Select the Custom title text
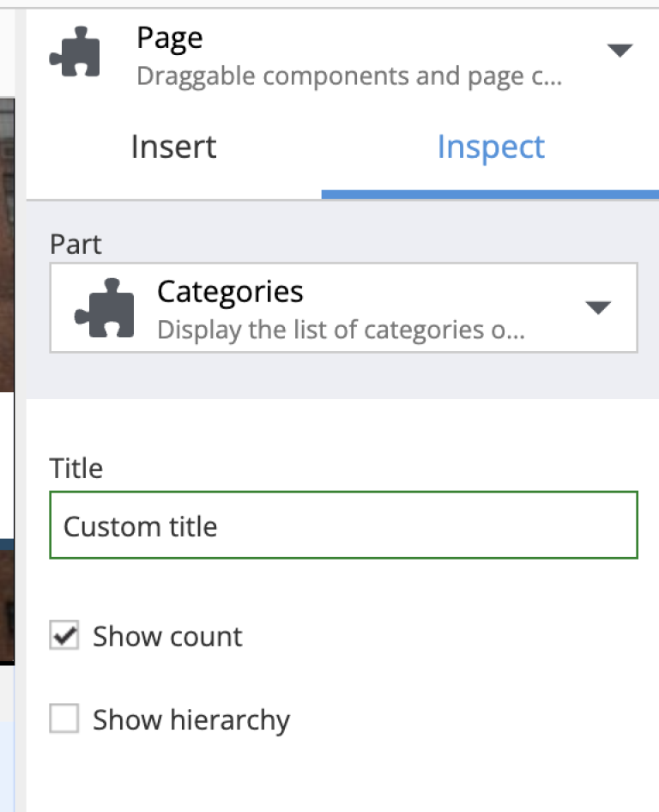Viewport: 659px width, 812px height. [x=139, y=526]
